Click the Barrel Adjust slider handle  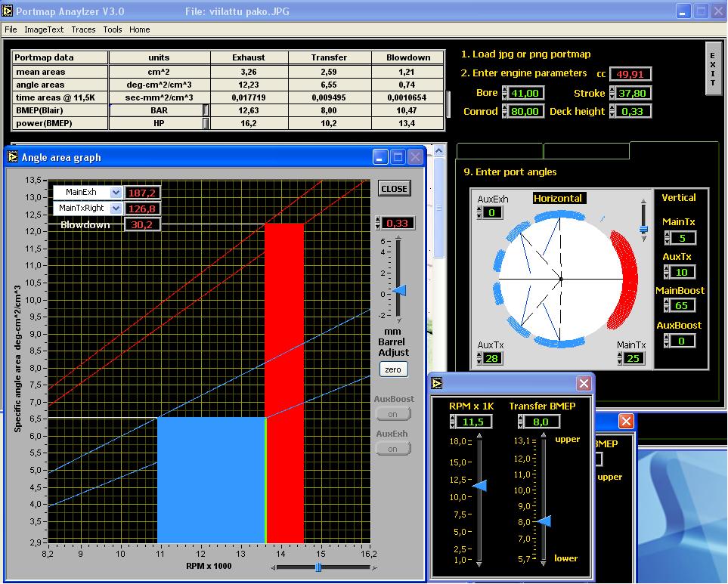400,291
